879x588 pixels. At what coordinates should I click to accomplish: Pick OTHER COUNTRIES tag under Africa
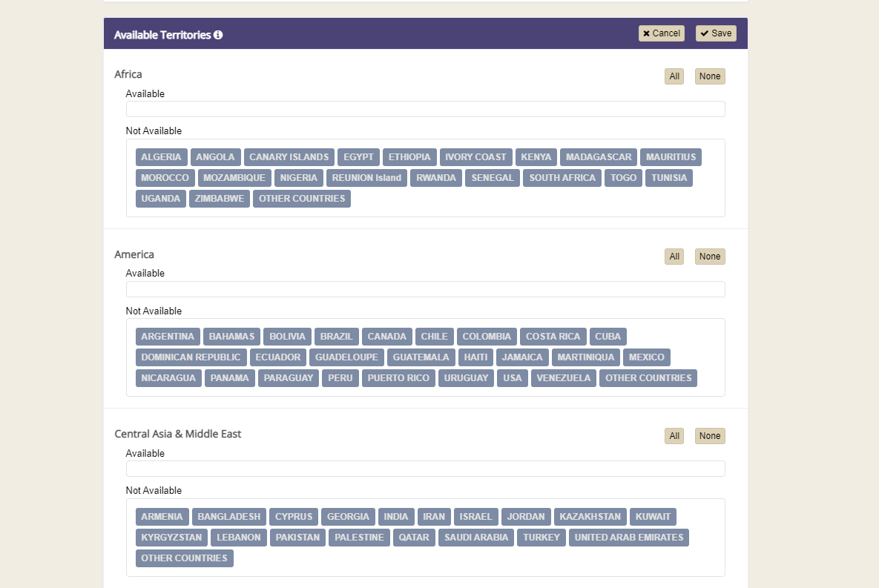pos(301,199)
